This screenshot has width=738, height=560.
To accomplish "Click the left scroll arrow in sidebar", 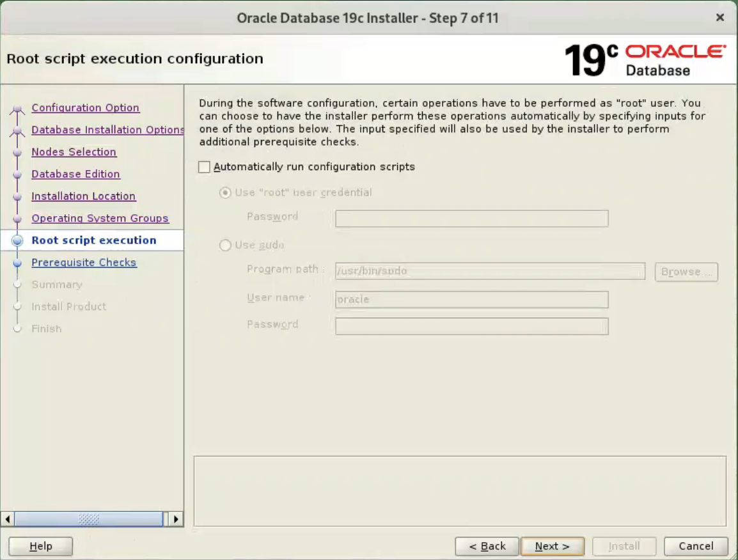I will (x=8, y=519).
